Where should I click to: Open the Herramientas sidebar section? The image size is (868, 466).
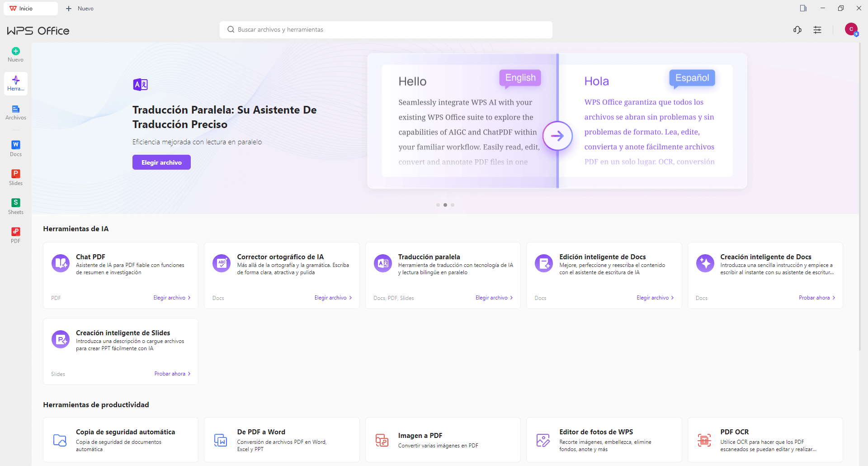click(x=16, y=84)
